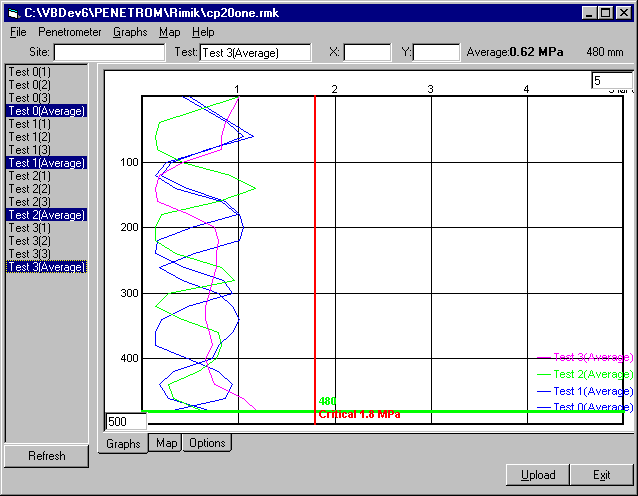638x496 pixels.
Task: Select Test 2(3) in the list
Action: click(46, 202)
